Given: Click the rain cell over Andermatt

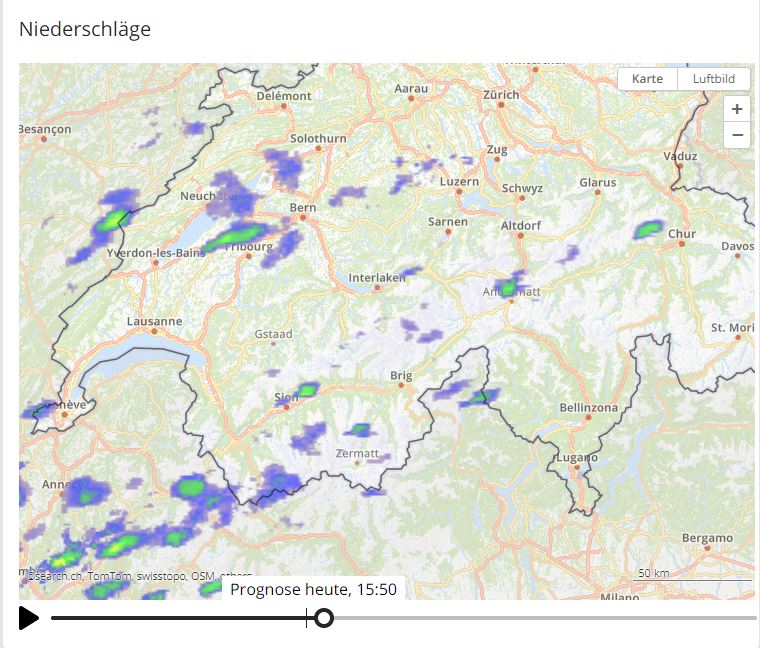Looking at the screenshot, I should click(509, 287).
